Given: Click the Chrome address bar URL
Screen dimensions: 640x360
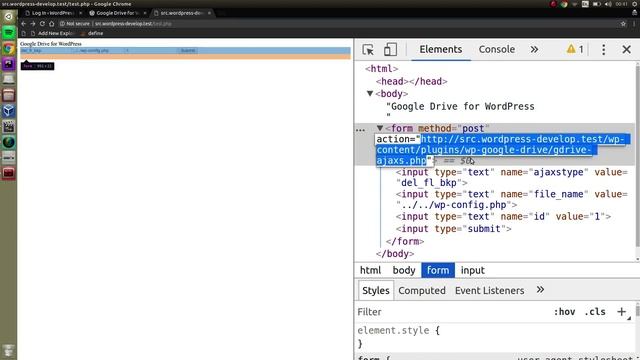Looking at the screenshot, I should tap(133, 24).
